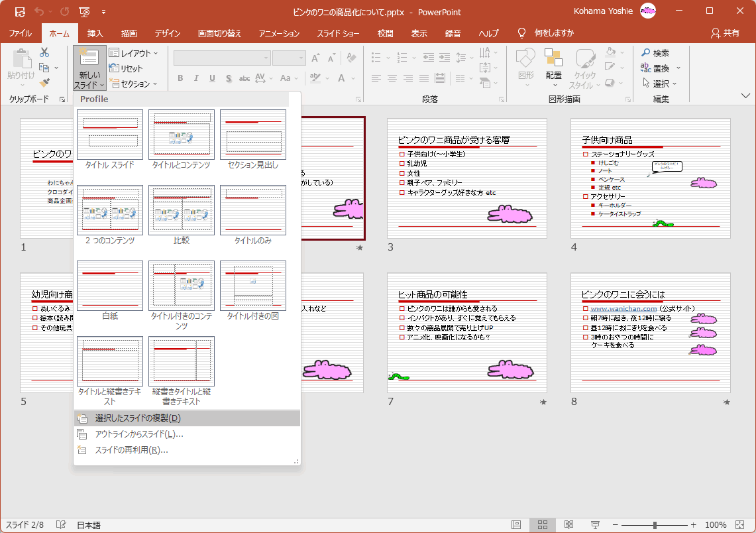Click Zoom in plus button
Viewport: 756px width, 533px height.
(x=693, y=525)
